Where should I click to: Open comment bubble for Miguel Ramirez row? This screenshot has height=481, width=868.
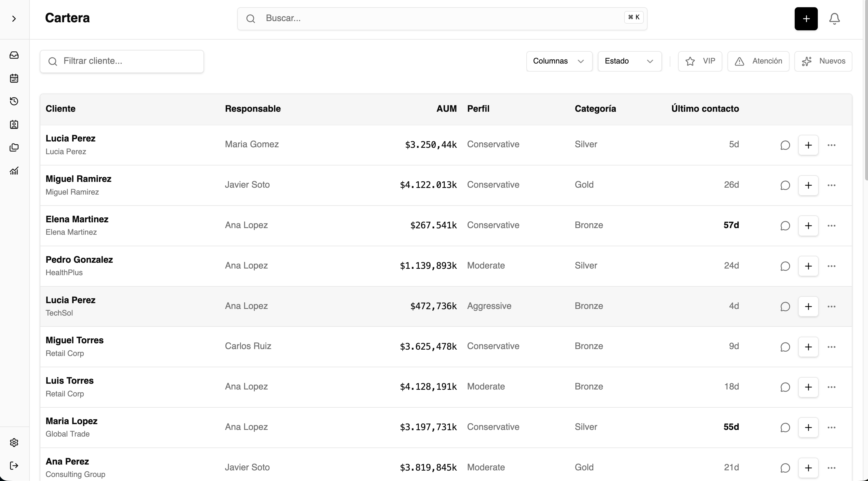tap(785, 185)
